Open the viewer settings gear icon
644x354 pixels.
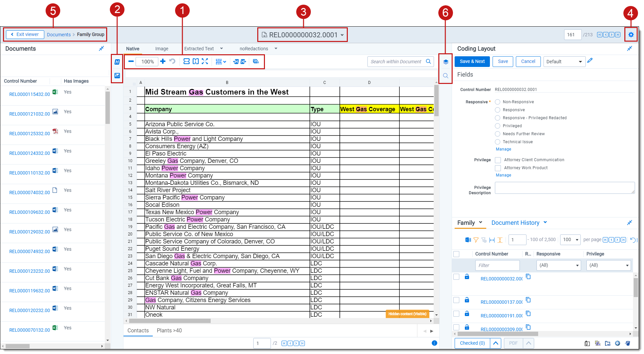tap(631, 35)
